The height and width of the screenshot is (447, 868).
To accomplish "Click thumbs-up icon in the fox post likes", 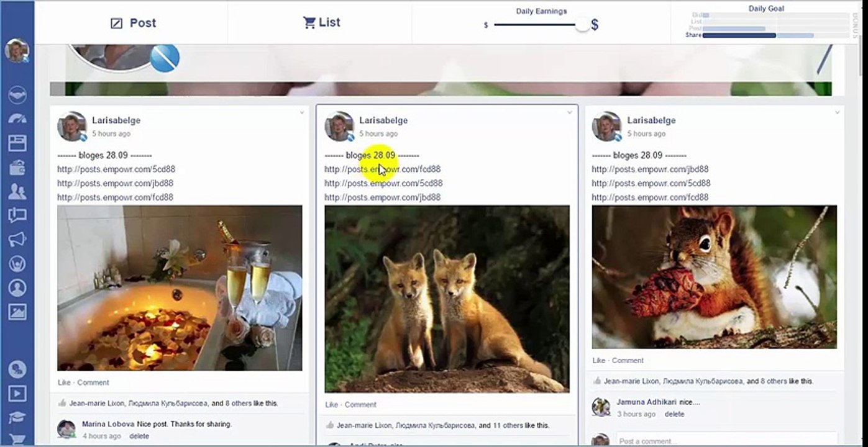I will pos(329,425).
